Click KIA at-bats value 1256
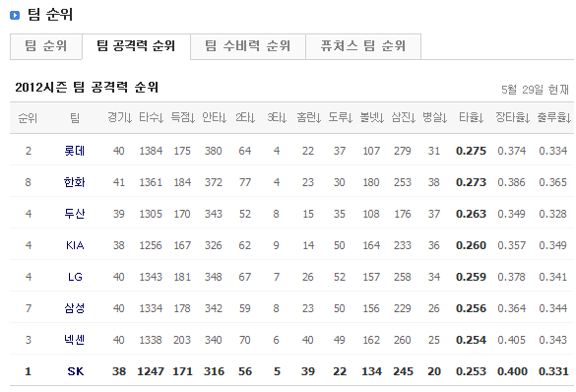The height and width of the screenshot is (392, 576). (151, 245)
